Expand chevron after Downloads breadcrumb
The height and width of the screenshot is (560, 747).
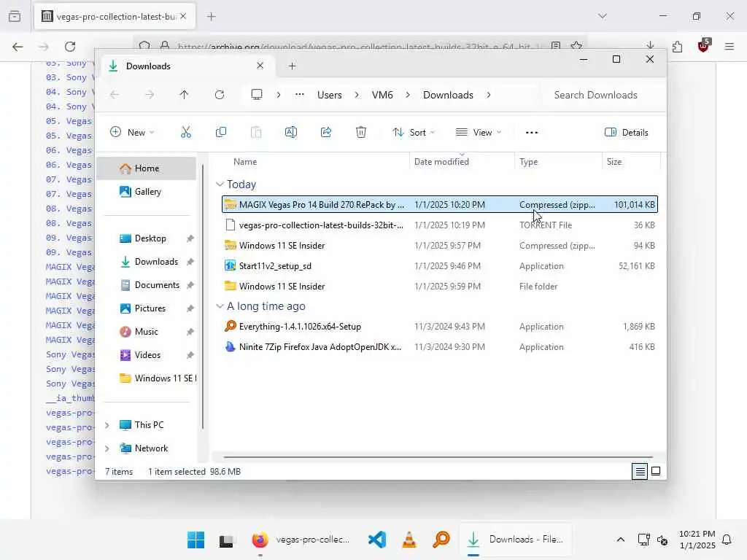pos(489,95)
